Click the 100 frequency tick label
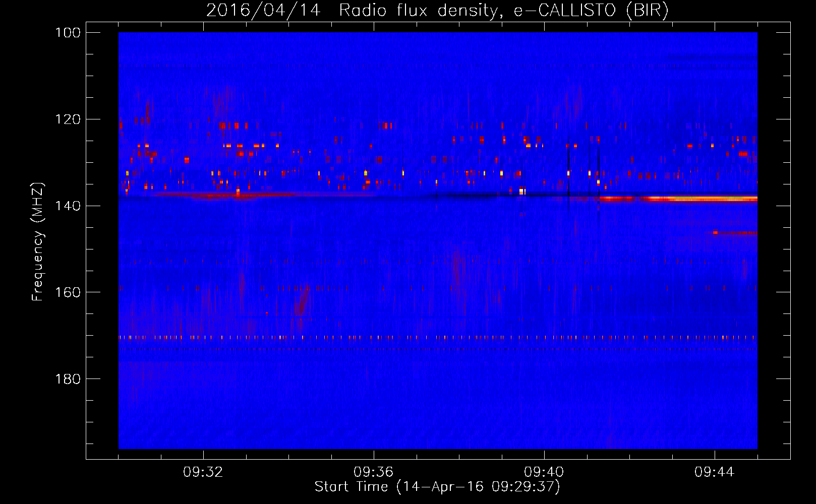This screenshot has width=816, height=504. [68, 33]
